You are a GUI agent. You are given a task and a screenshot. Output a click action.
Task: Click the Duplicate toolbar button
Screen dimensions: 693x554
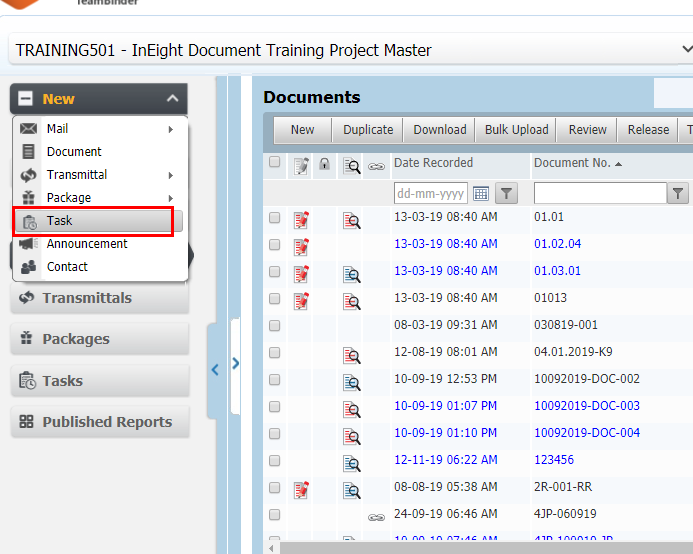[x=368, y=130]
